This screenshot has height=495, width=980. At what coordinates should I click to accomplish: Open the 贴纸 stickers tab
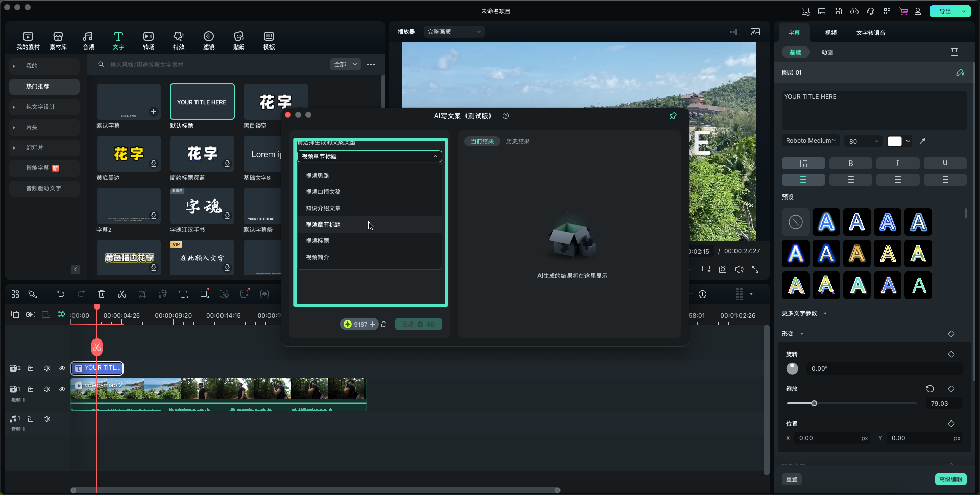[239, 40]
